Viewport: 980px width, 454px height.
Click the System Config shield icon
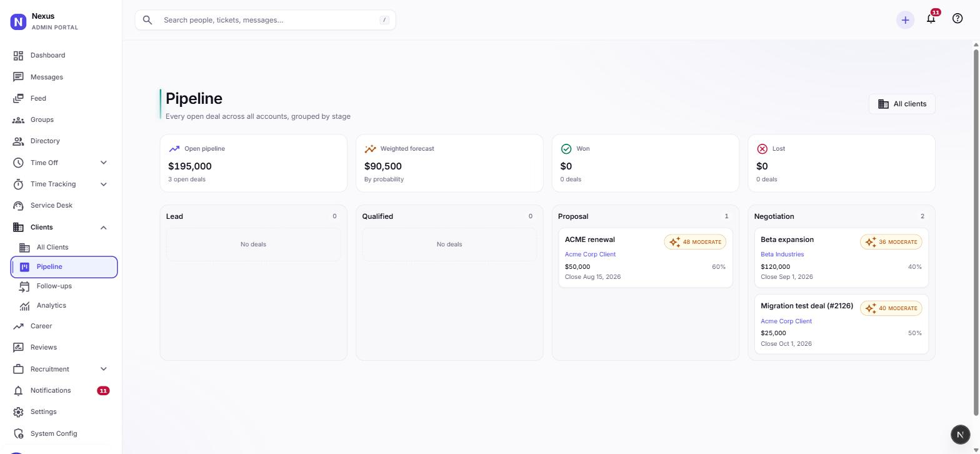[x=18, y=433]
